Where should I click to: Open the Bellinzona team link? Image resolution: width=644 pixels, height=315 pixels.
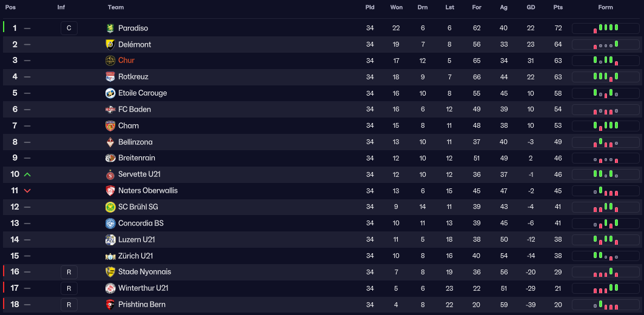coord(135,142)
